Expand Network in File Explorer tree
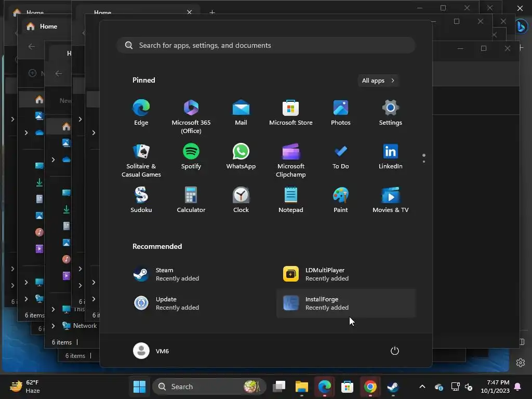 [54, 326]
